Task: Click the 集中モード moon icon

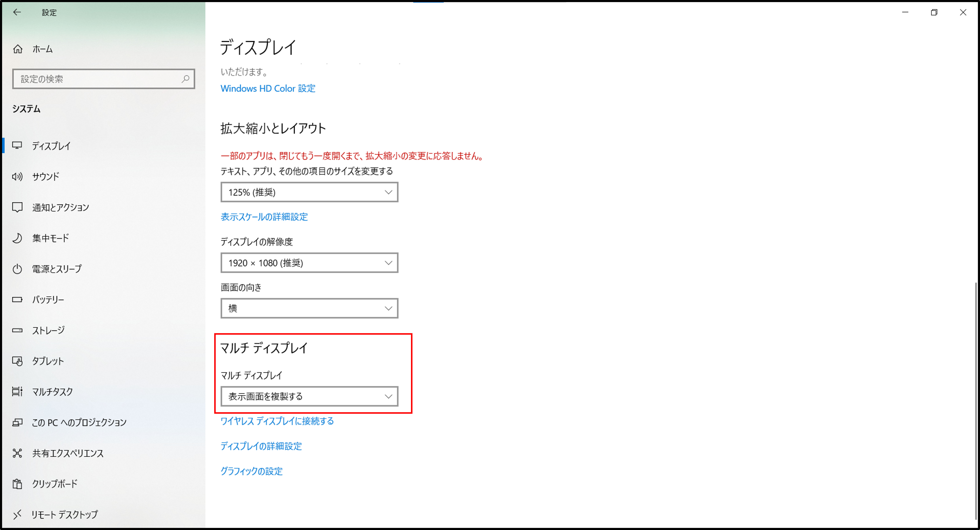Action: [17, 238]
